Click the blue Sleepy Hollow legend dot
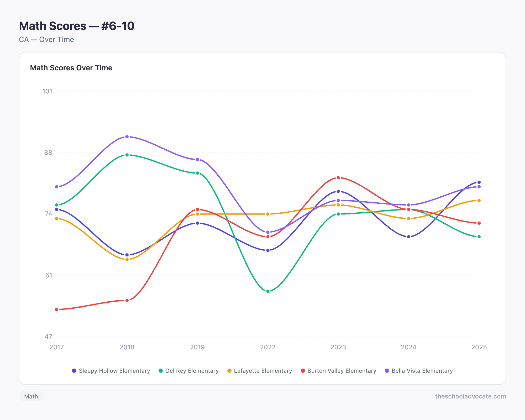Image resolution: width=525 pixels, height=420 pixels. [74, 371]
